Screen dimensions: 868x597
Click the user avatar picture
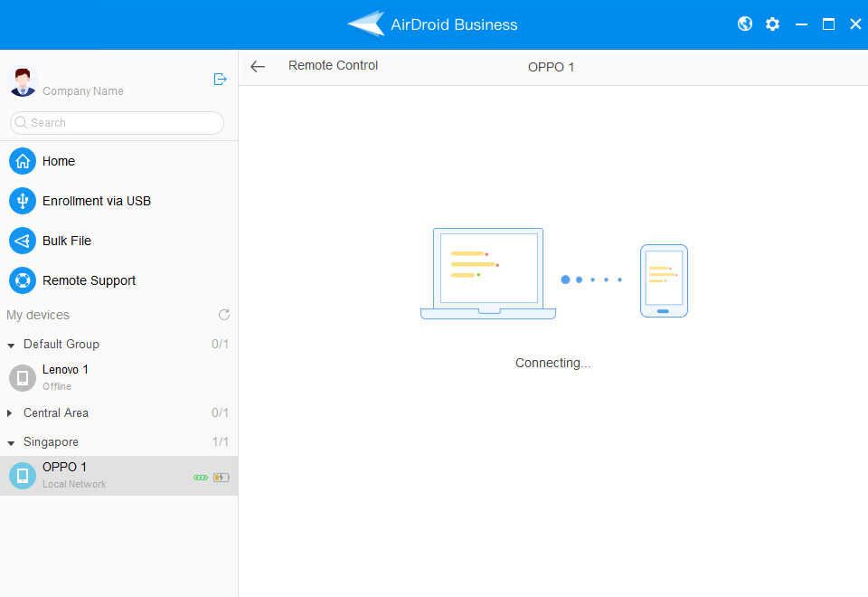(23, 82)
